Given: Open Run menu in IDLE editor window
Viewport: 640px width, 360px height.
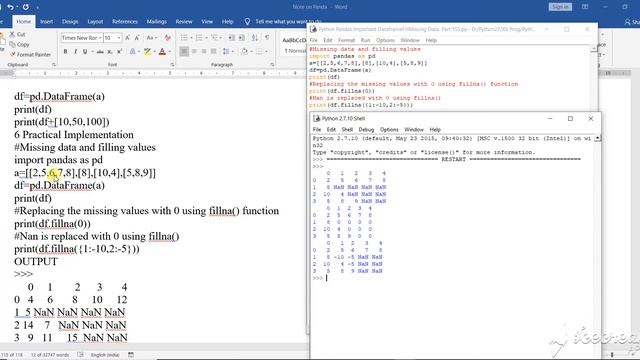Looking at the screenshot, I should coord(365,40).
